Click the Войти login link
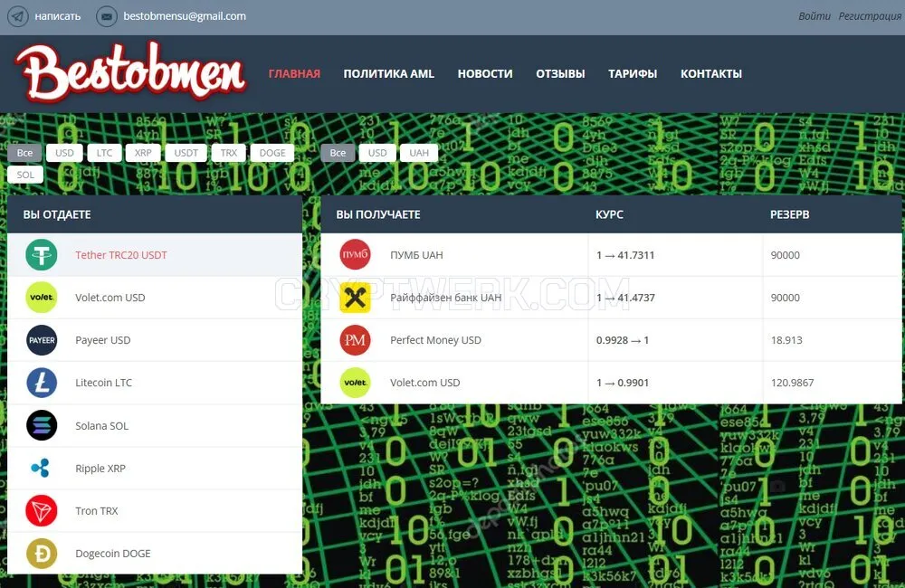The image size is (905, 588). coord(814,16)
